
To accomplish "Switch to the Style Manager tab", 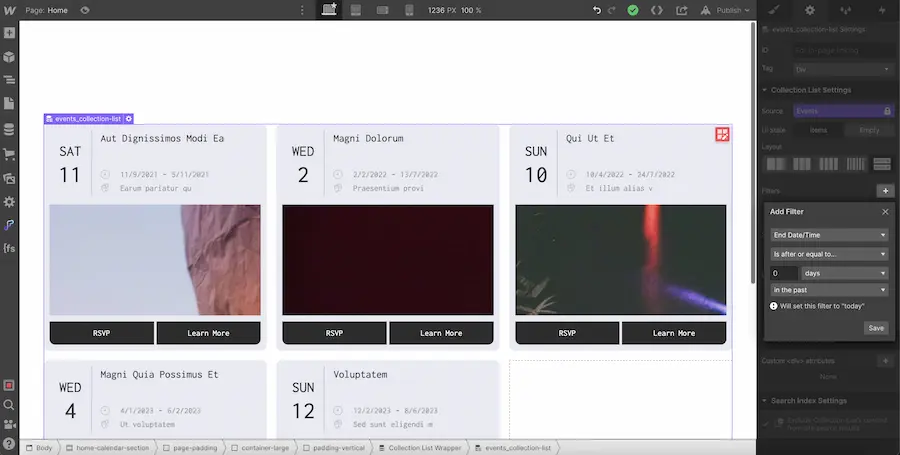I will 845,10.
